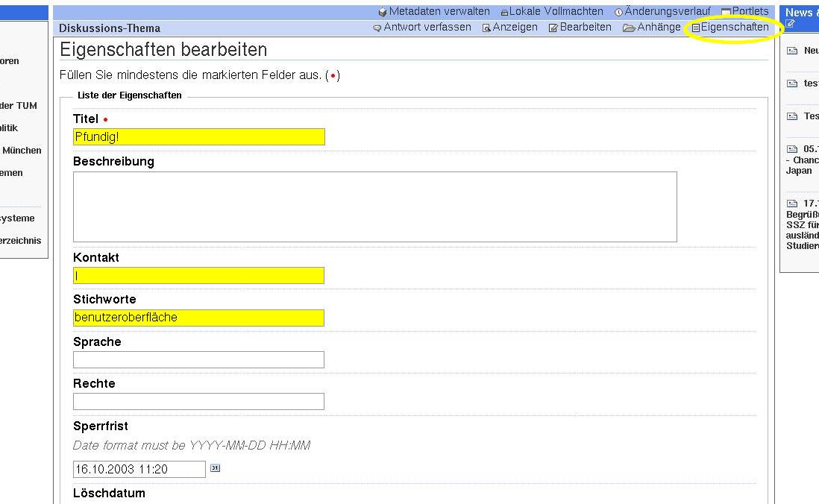Screen dimensions: 819x504
Task: Focus the Kontakt input field
Action: coord(198,276)
